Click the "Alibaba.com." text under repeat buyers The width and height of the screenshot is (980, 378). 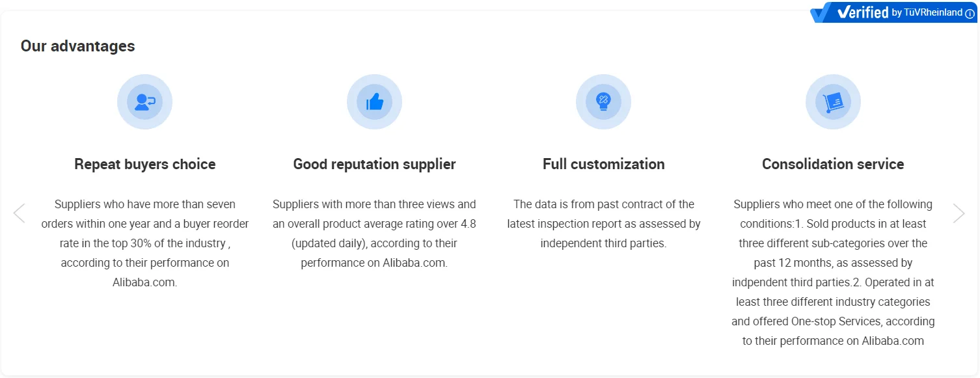pyautogui.click(x=144, y=282)
